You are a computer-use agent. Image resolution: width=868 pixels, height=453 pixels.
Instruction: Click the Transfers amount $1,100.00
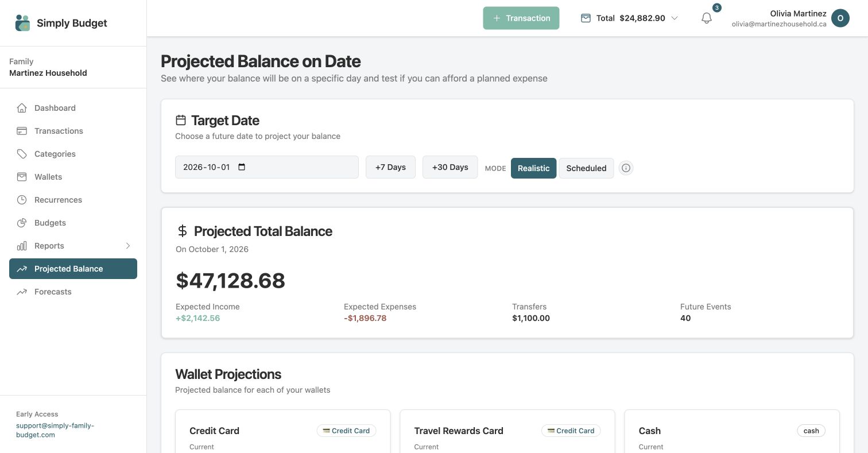(x=531, y=318)
